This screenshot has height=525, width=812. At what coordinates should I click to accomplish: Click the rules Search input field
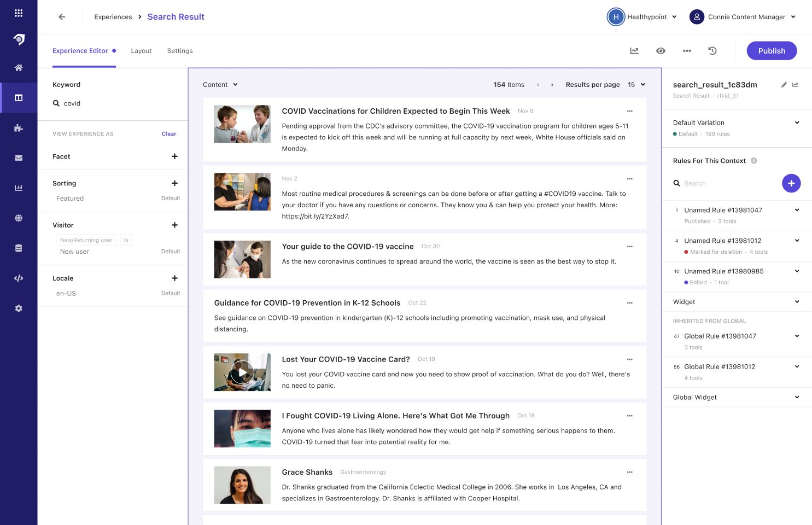point(725,183)
